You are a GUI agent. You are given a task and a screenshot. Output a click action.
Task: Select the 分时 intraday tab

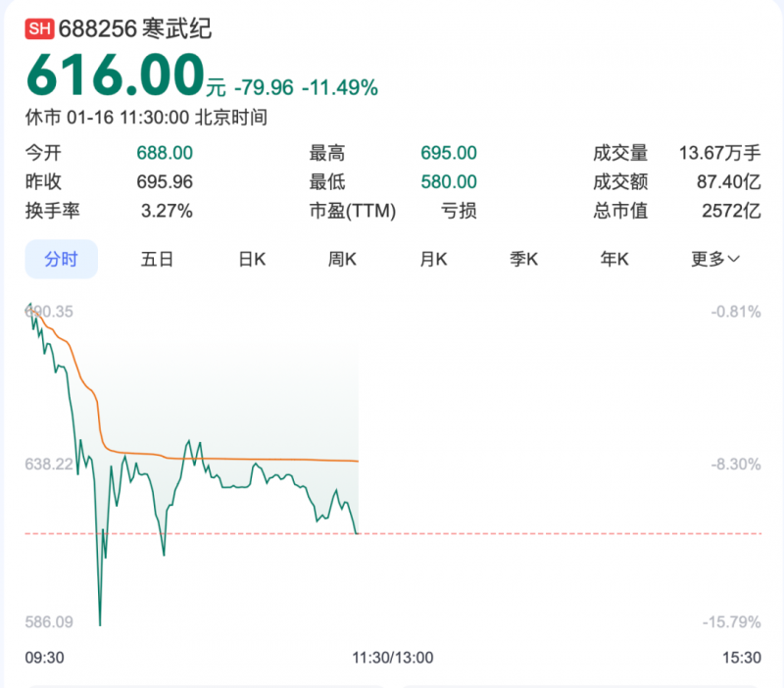pyautogui.click(x=61, y=259)
